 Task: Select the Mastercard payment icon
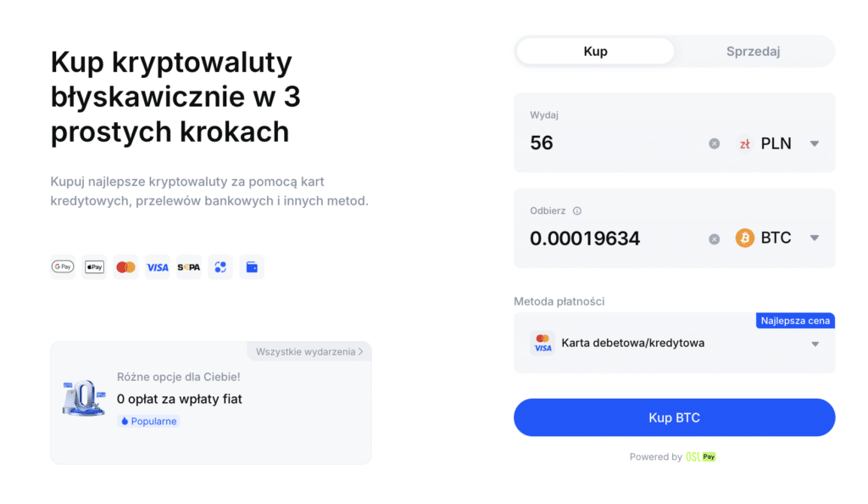(x=125, y=266)
